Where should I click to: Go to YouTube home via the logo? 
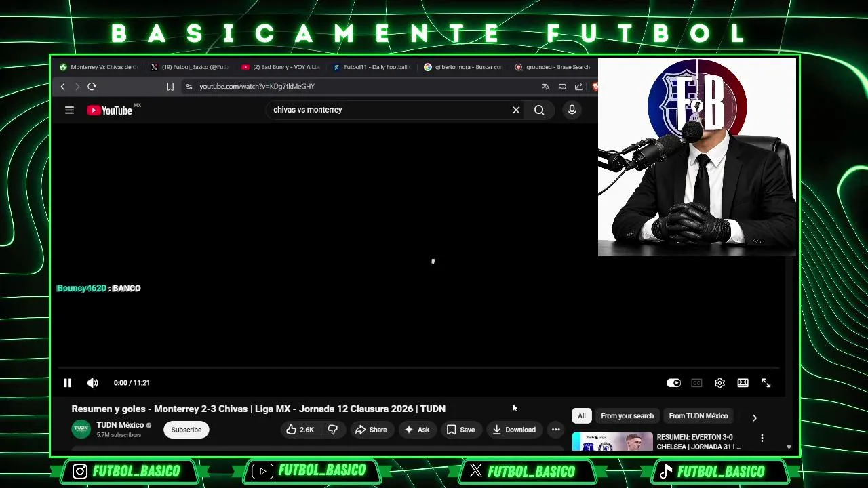(110, 110)
